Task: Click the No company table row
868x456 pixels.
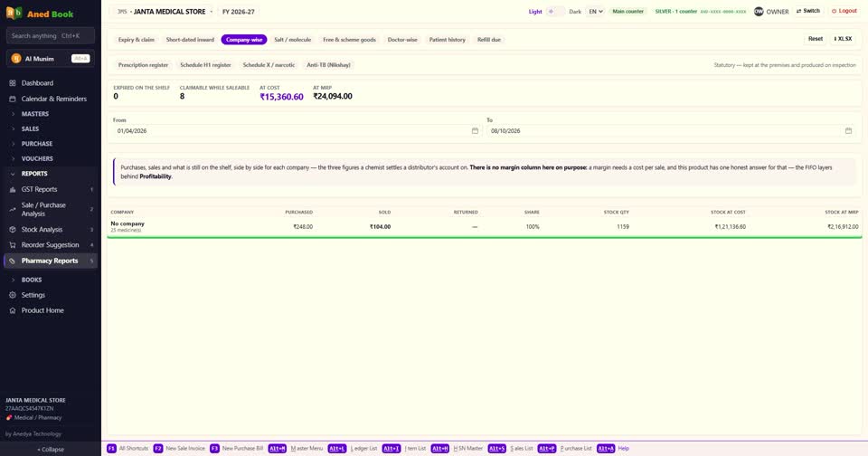Action: [x=485, y=226]
